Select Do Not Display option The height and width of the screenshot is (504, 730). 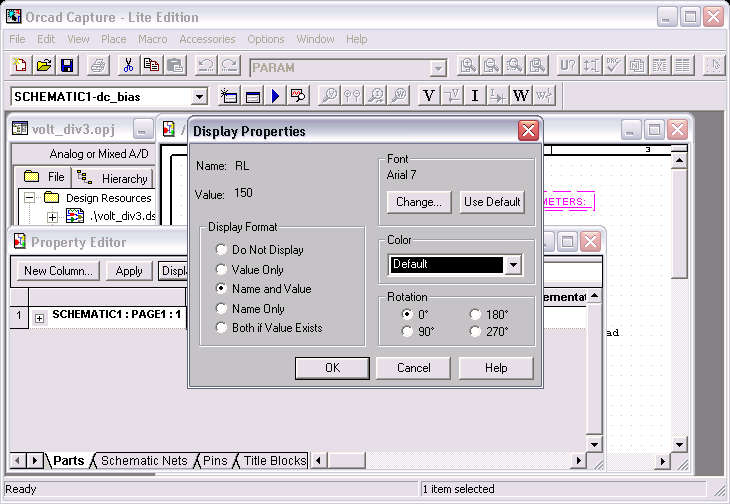[221, 249]
